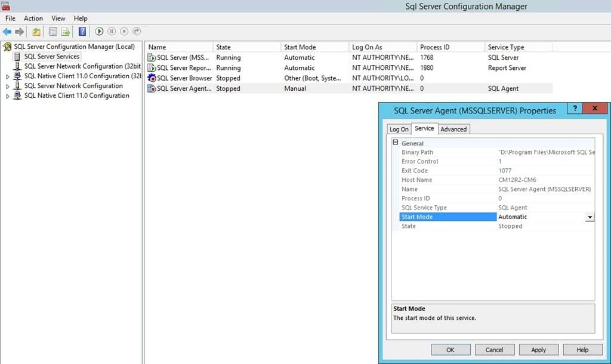Select SQL Server Services in the tree
Screen dimensions: 611x364
[x=52, y=57]
